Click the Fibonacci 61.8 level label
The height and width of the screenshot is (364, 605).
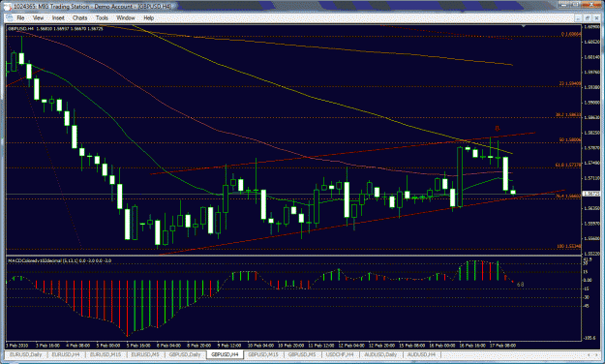coord(568,165)
